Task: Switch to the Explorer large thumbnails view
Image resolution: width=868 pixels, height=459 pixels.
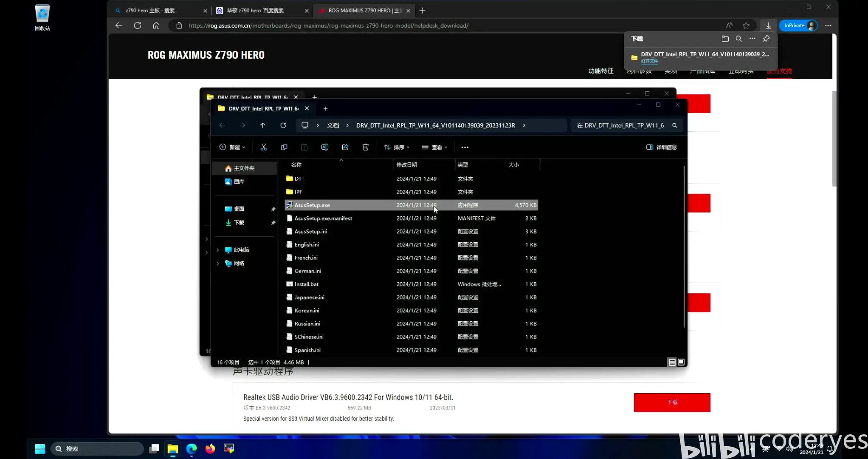Action: click(681, 363)
